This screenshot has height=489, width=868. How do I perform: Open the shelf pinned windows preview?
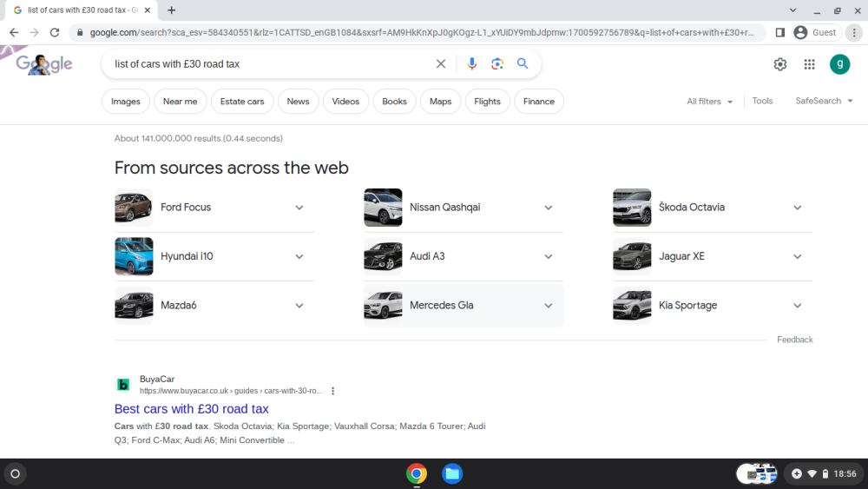[x=757, y=473]
